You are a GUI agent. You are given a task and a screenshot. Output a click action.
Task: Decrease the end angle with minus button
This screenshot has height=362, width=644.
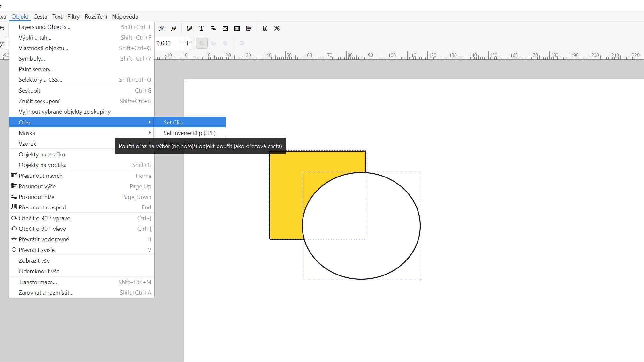coord(182,43)
